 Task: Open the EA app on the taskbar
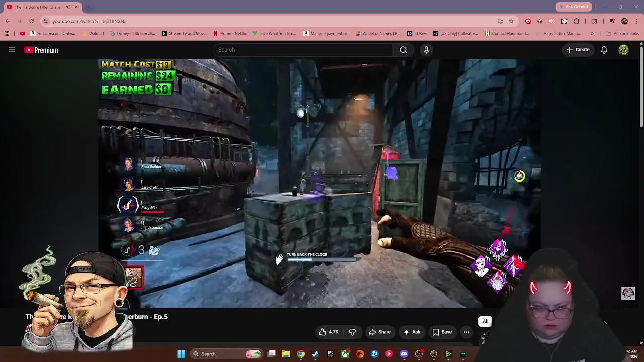point(360,354)
